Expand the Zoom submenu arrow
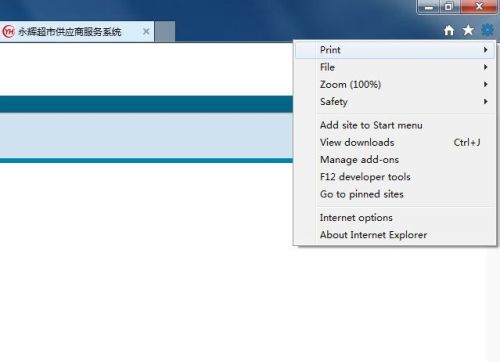Viewport: 500px width, 362px height. (486, 84)
